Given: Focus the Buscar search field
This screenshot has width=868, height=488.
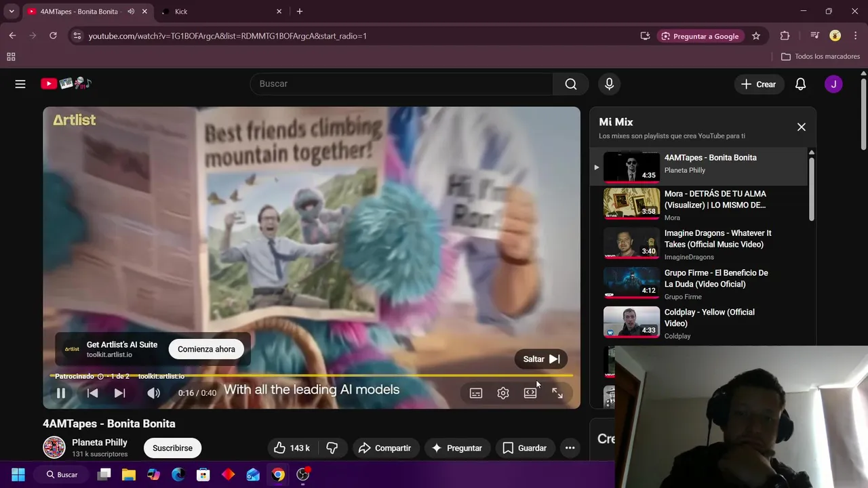Looking at the screenshot, I should coord(401,84).
